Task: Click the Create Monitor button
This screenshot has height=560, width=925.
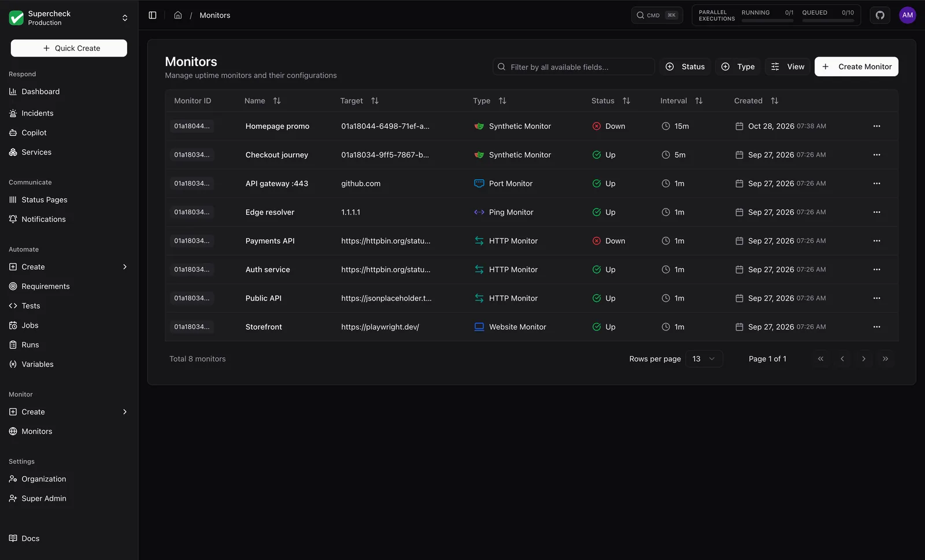Action: point(856,66)
